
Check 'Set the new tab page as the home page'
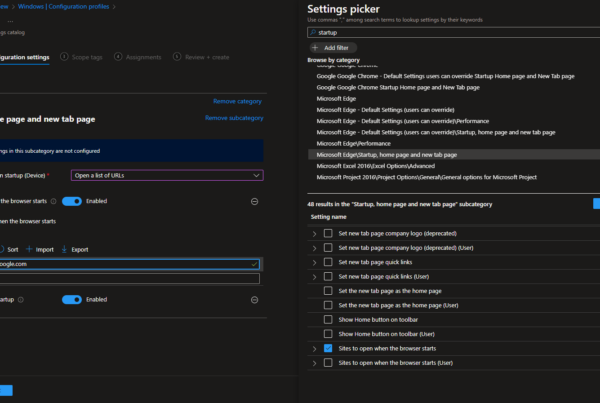[x=328, y=291]
